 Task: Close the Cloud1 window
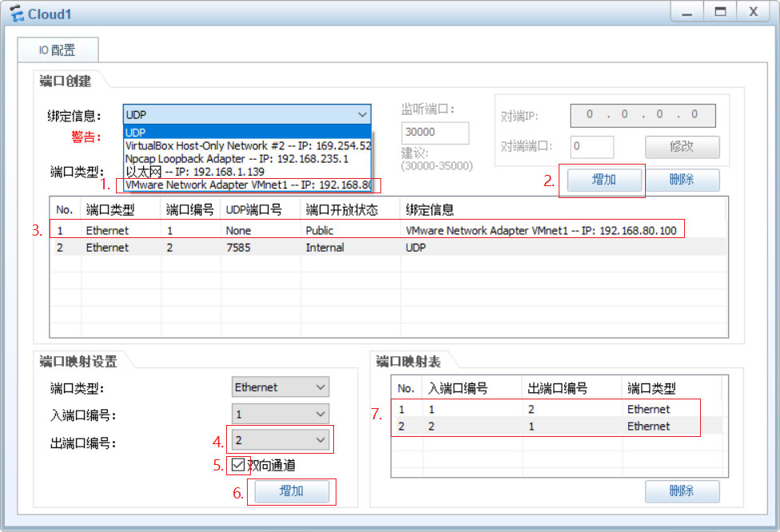pos(754,12)
